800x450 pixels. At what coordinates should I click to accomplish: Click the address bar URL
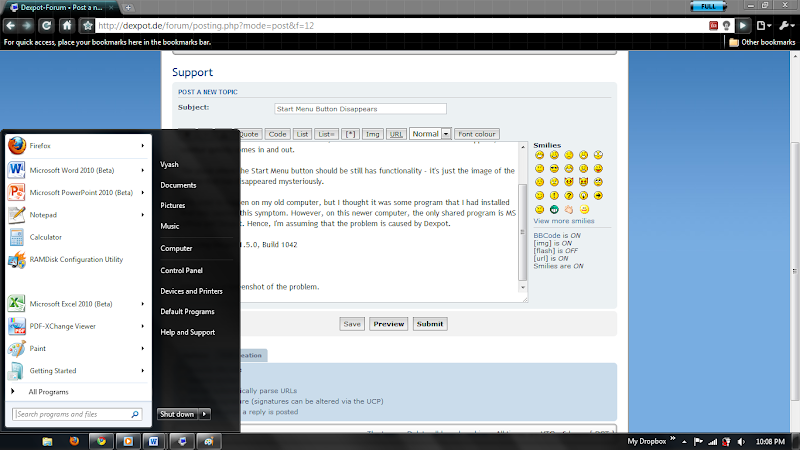(206, 26)
